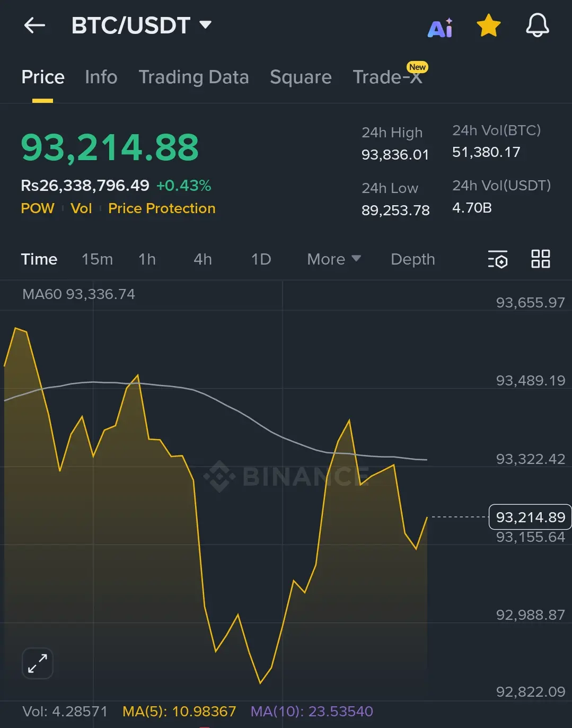Viewport: 572px width, 728px height.
Task: Go back using the left arrow
Action: pos(34,25)
